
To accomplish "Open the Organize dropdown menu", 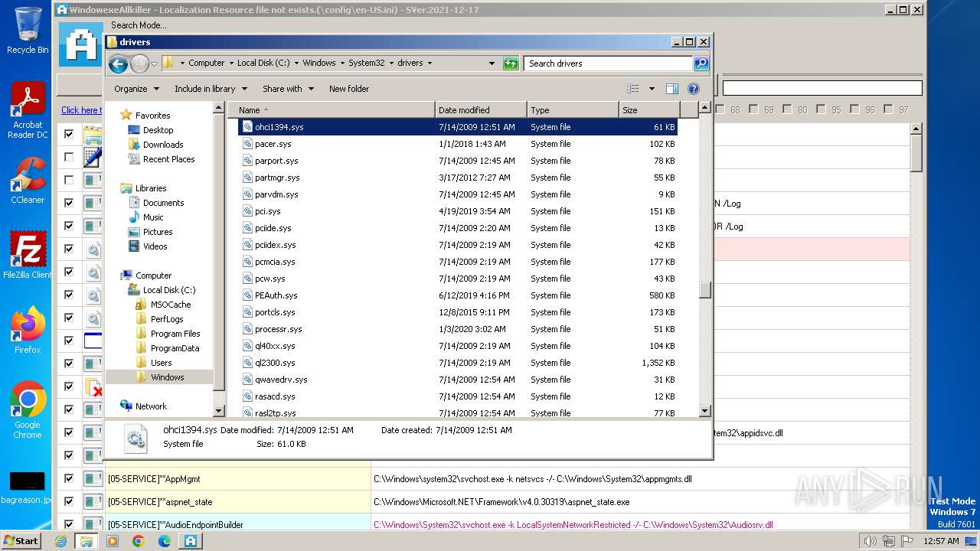I will click(136, 89).
